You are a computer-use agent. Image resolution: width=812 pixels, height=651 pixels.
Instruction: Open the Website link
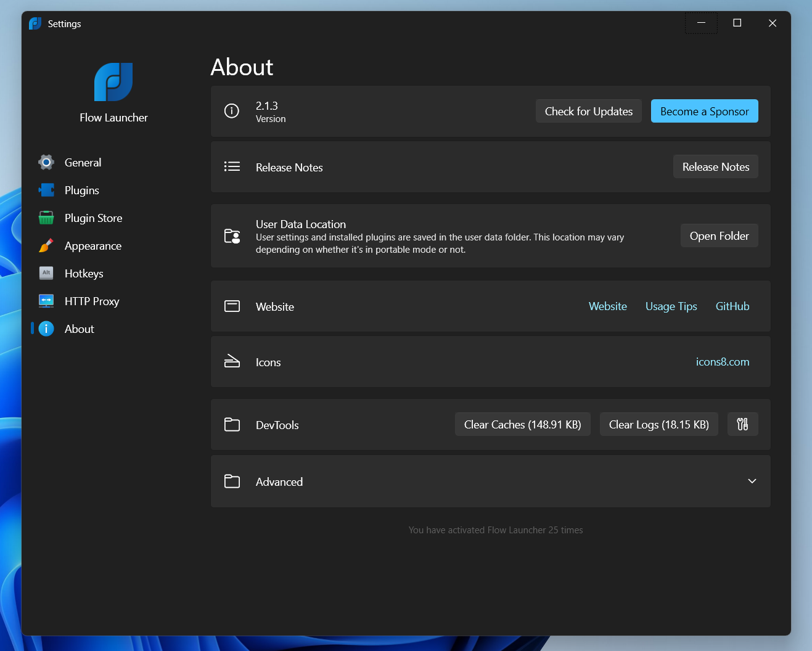click(608, 306)
